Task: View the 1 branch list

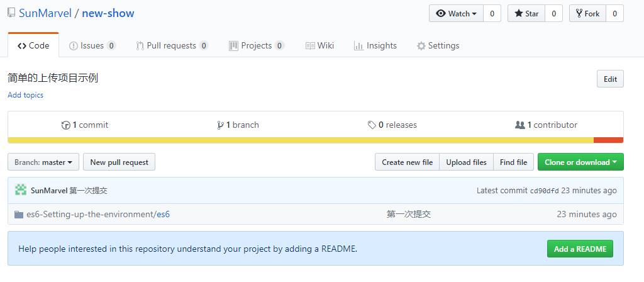Action: pos(238,125)
